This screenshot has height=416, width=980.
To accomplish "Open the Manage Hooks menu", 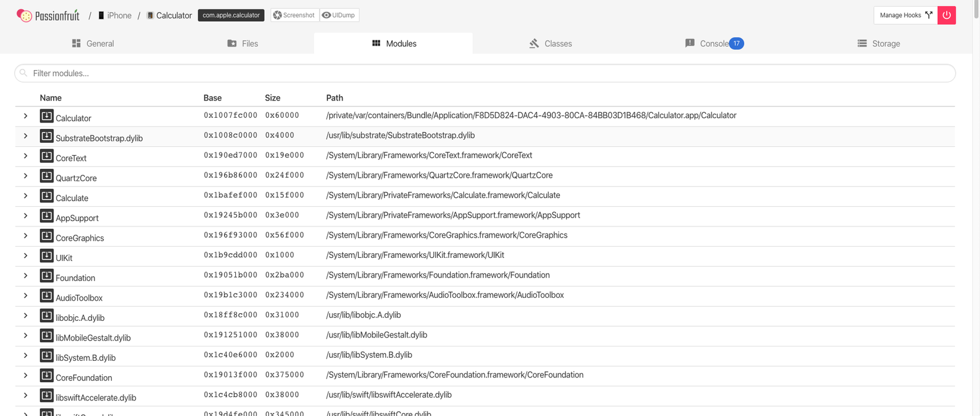I will point(905,15).
